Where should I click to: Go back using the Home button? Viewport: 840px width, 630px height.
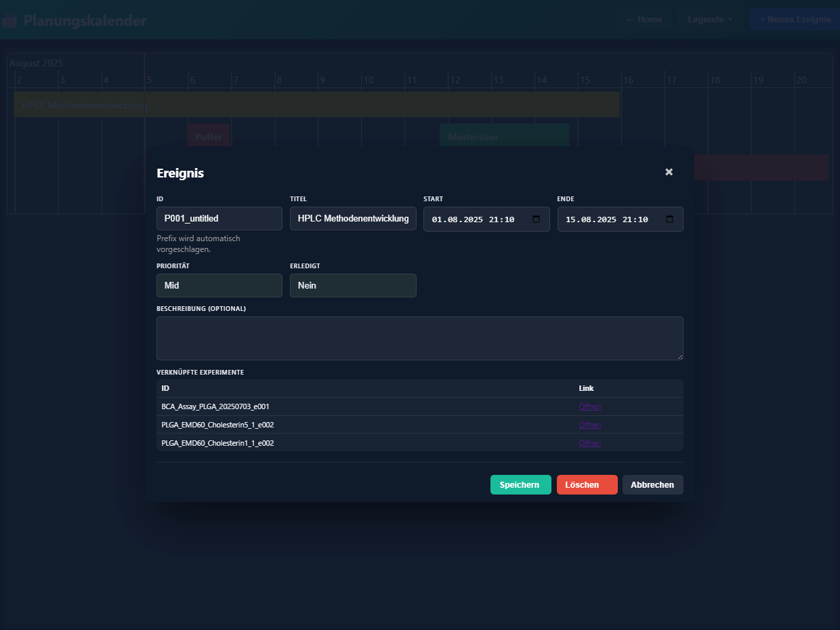pyautogui.click(x=644, y=20)
